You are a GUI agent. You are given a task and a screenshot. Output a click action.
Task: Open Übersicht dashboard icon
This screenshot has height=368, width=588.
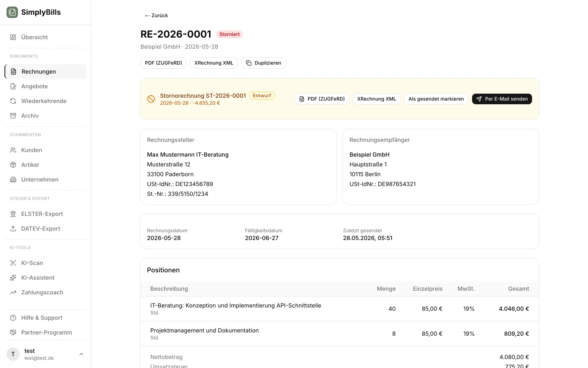pos(13,37)
